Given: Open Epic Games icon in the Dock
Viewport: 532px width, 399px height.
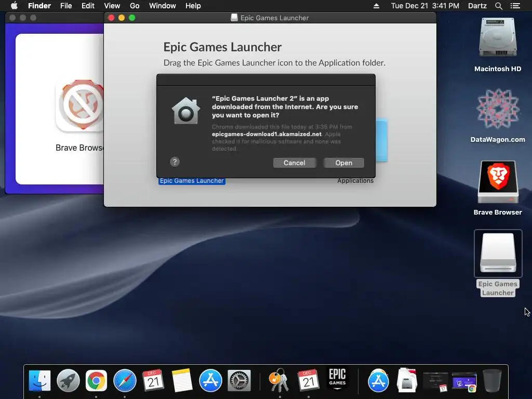Looking at the screenshot, I should 337,379.
